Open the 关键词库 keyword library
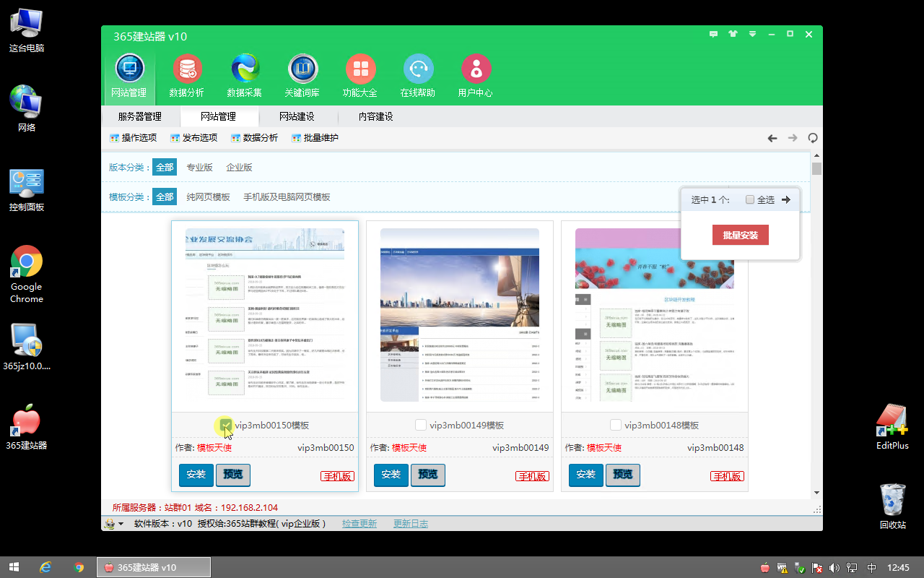 [302, 76]
